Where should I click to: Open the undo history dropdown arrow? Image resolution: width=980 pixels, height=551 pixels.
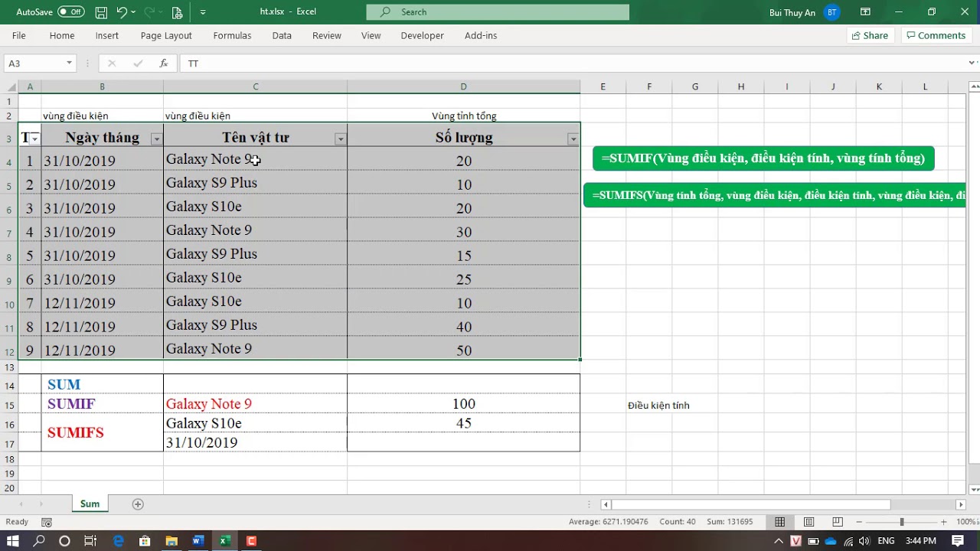(133, 11)
